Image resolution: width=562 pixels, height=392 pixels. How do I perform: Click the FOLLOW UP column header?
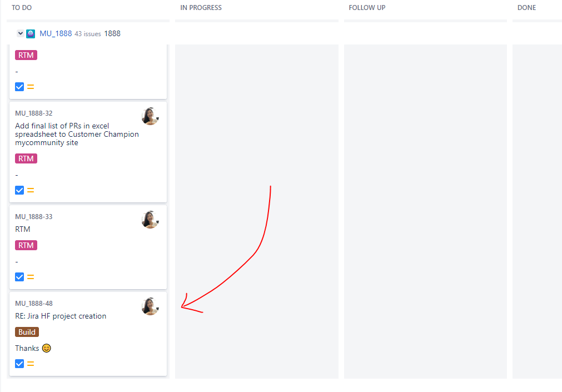click(367, 8)
